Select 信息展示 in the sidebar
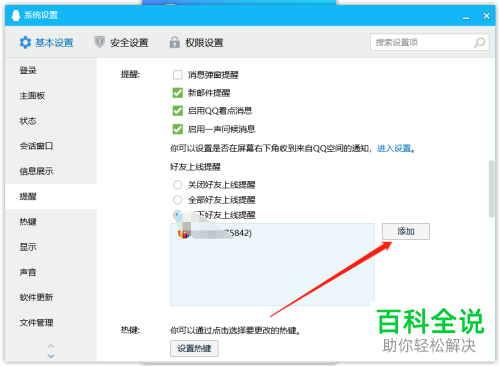500x366 pixels. pyautogui.click(x=51, y=171)
